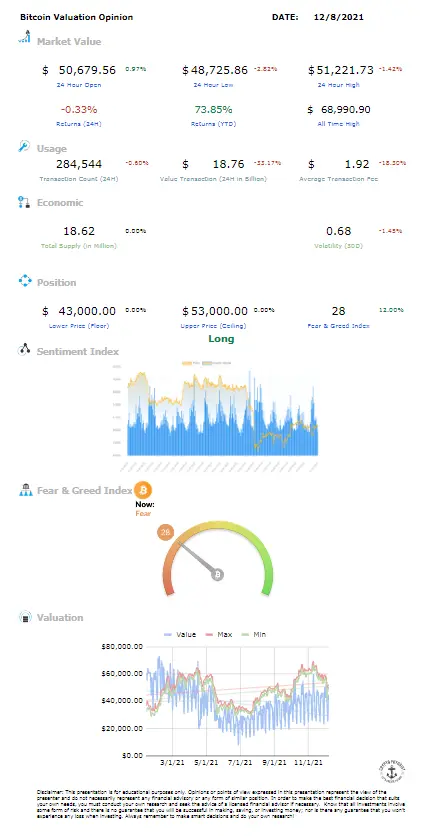Click the 28 value in Position section
This screenshot has width=426, height=838.
pos(338,311)
